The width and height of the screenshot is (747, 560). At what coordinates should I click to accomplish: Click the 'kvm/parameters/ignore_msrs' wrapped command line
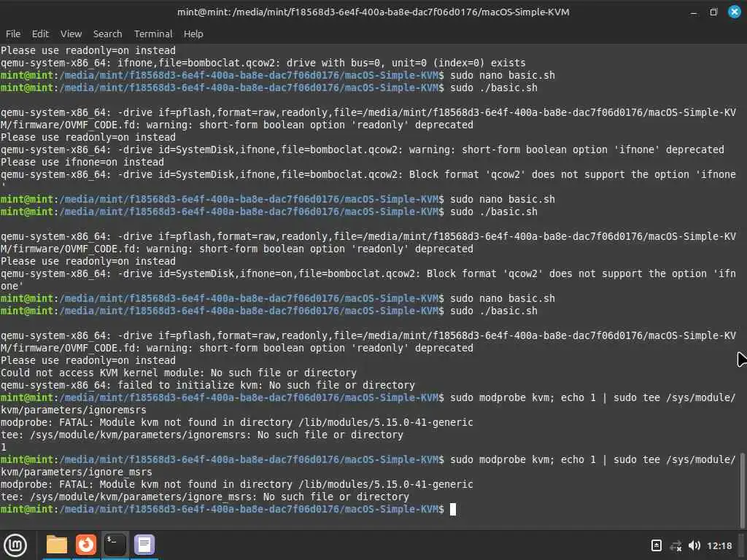click(76, 472)
